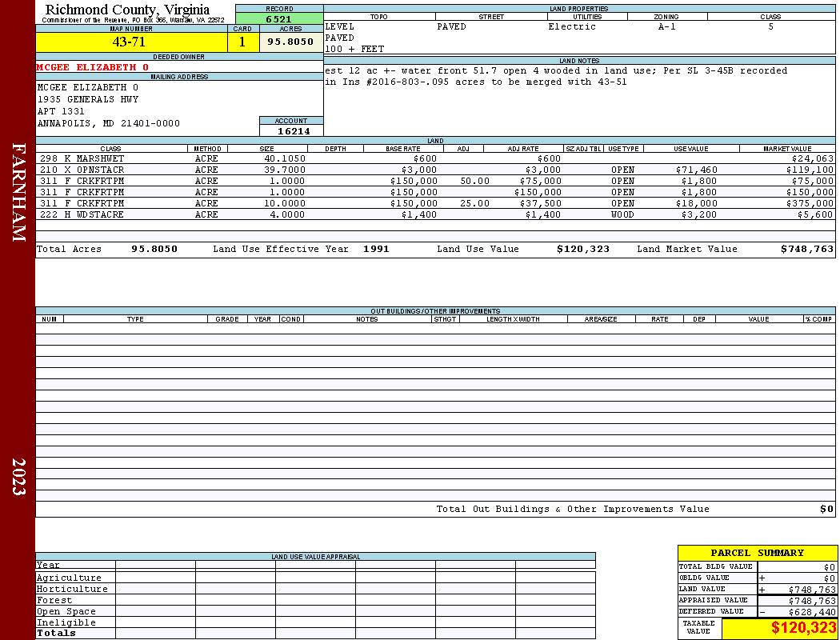Image resolution: width=840 pixels, height=640 pixels.
Task: Click size 39.7000 in OPNSTACR row
Action: (x=285, y=170)
